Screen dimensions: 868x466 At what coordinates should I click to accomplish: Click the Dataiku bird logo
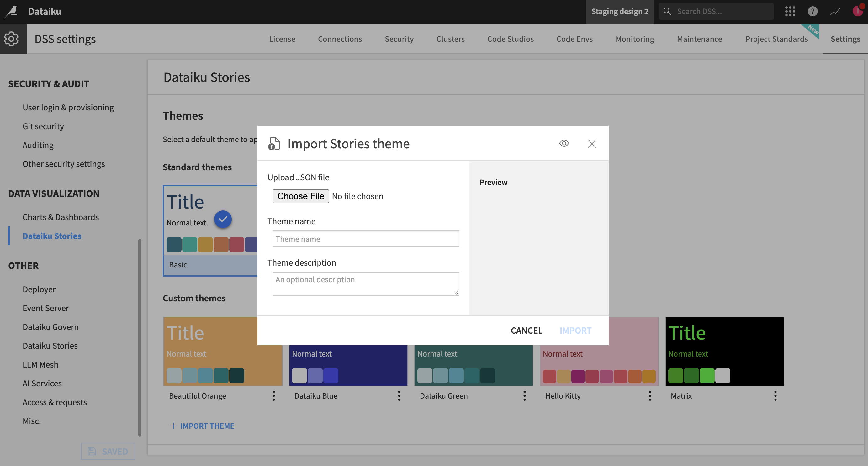[x=11, y=11]
